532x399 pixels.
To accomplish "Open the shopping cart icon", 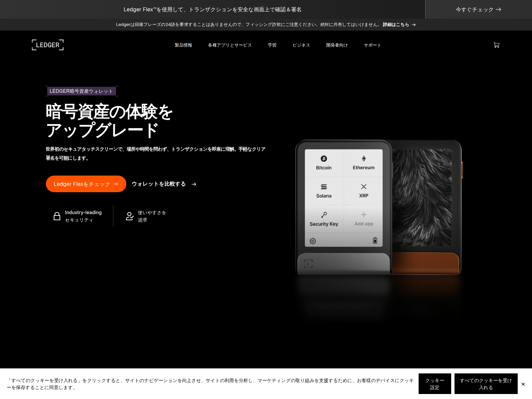I will tap(496, 45).
